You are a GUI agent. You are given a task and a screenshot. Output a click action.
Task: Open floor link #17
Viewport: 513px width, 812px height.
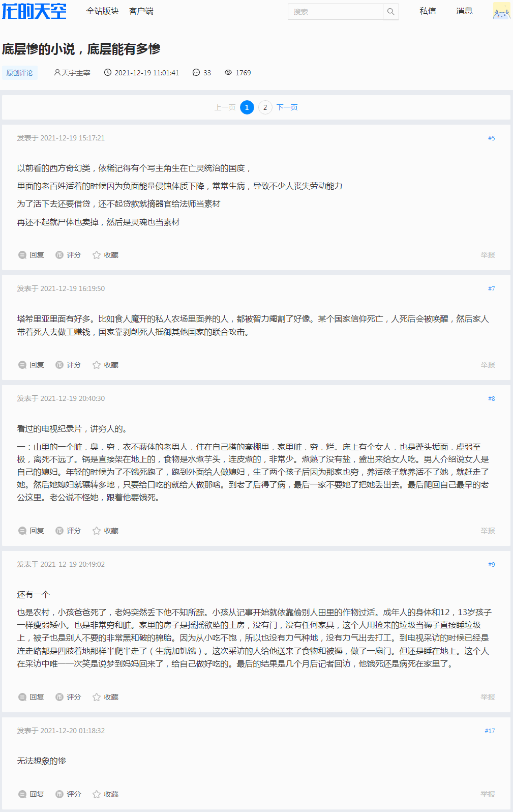(490, 731)
